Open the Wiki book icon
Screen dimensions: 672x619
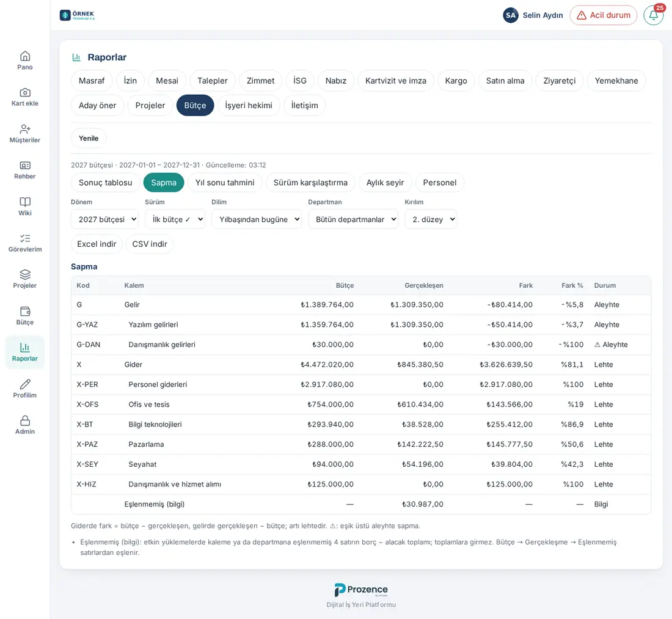click(25, 202)
